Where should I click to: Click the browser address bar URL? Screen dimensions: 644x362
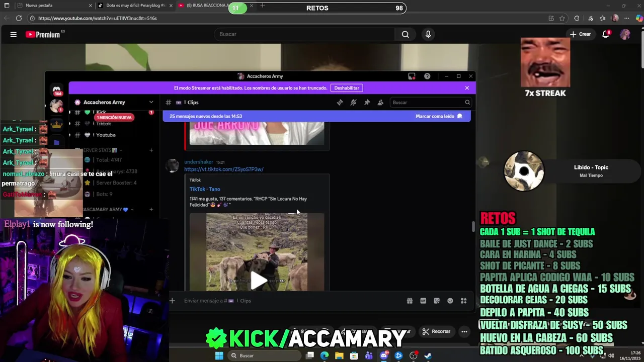(98, 18)
